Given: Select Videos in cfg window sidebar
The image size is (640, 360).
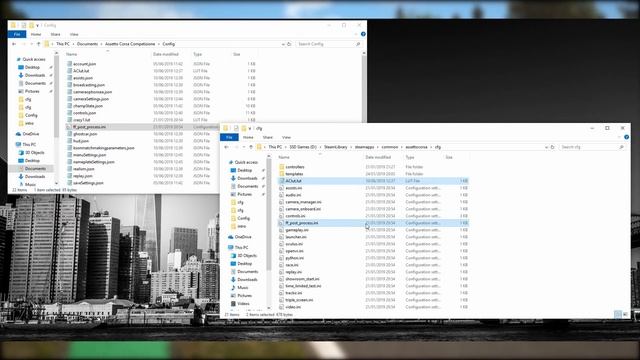Looking at the screenshot, I should 243,304.
